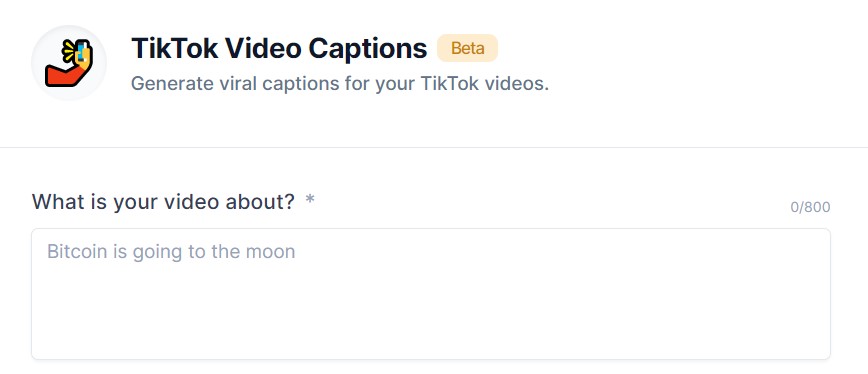Click the 'What is your video about?' label

click(163, 201)
